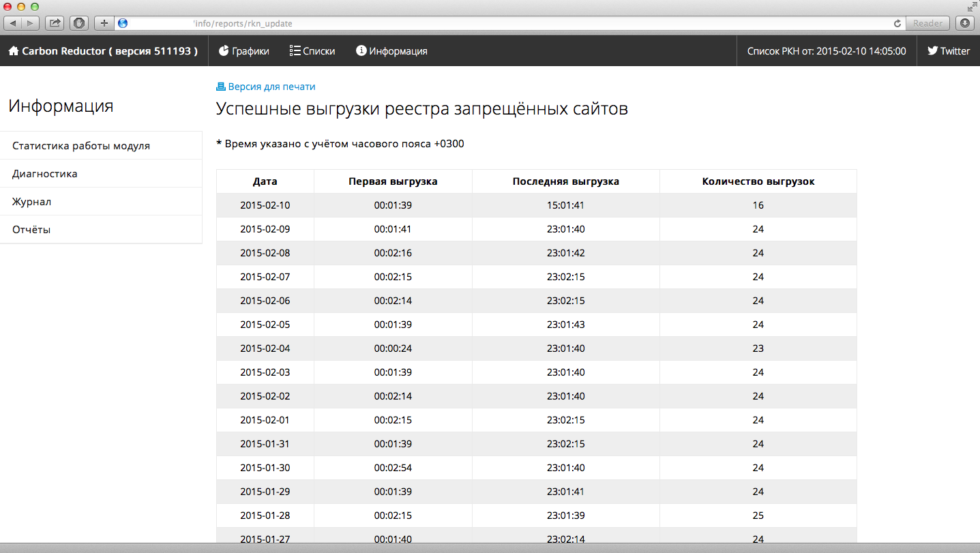The image size is (980, 553).
Task: Go home via Carbon Reductor logo
Action: 103,51
